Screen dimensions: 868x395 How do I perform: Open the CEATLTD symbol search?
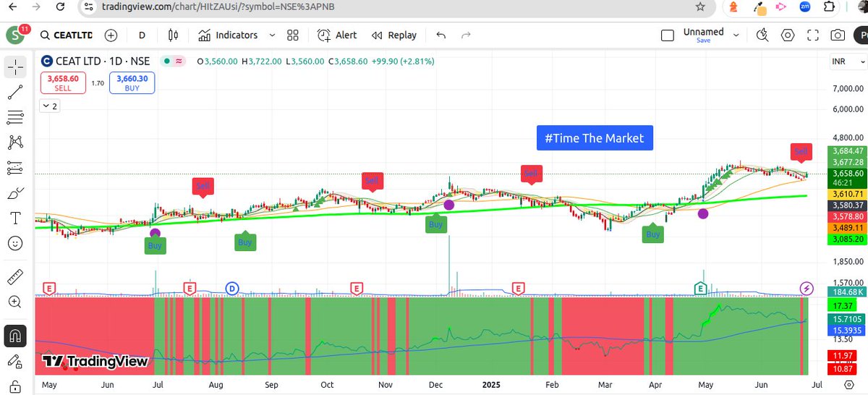[x=67, y=35]
